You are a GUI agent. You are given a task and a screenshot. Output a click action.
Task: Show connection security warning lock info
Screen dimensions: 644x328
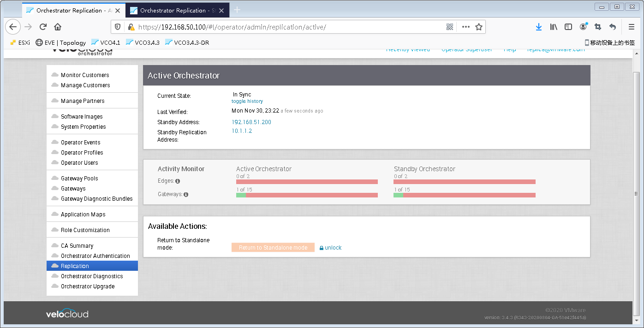click(x=131, y=27)
